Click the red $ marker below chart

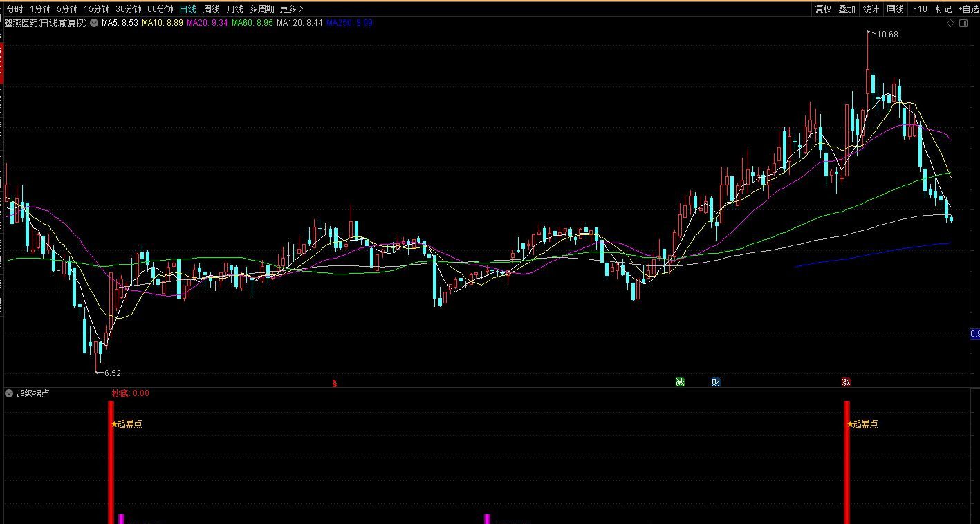pyautogui.click(x=335, y=382)
